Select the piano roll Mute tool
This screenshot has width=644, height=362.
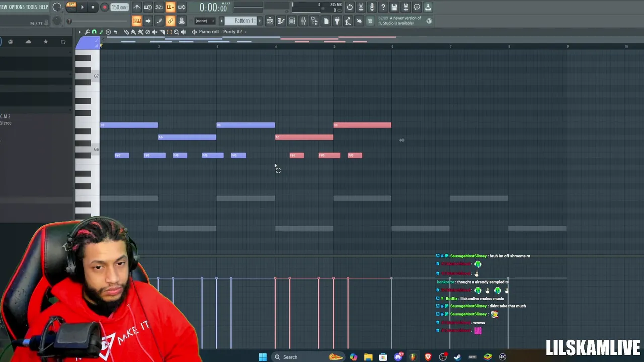click(x=155, y=32)
